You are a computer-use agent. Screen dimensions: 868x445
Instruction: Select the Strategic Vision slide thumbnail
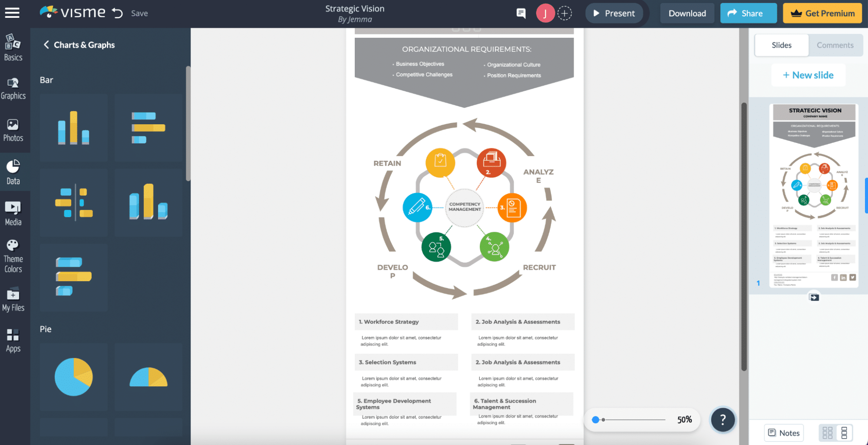coord(814,196)
